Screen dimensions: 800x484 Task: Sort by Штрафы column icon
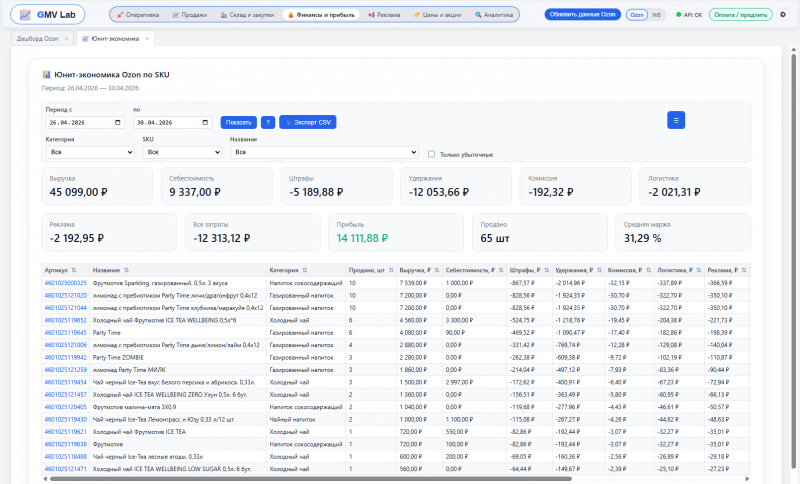coord(546,270)
